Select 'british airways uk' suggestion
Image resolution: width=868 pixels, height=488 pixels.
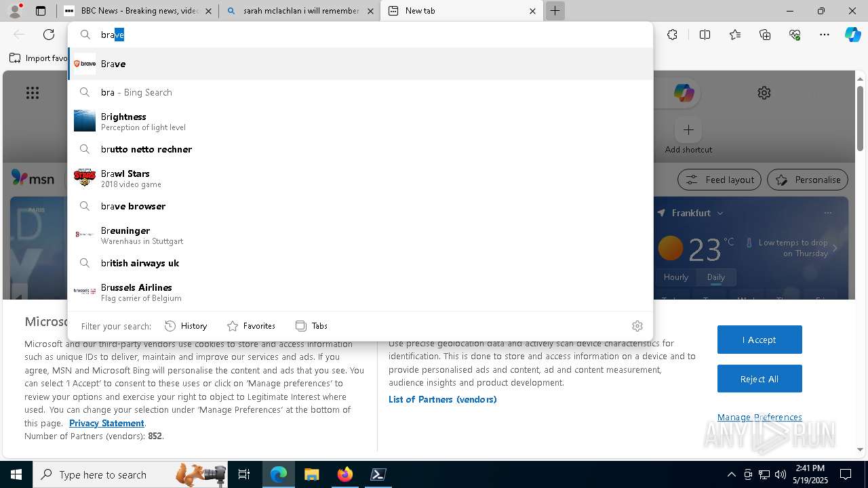click(360, 263)
